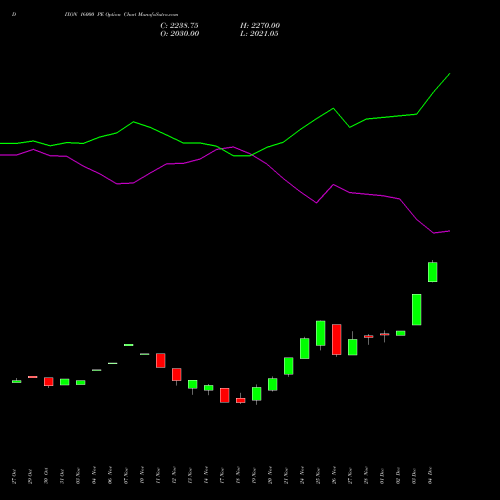The image size is (500, 500).
Task: Click the low price value L: 2021.05
Action: (x=259, y=34)
